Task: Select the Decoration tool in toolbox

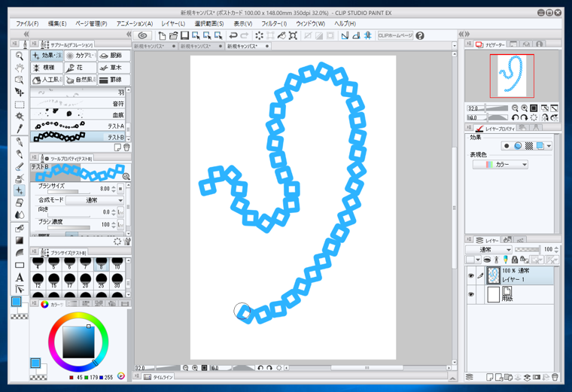Action: tap(20, 190)
